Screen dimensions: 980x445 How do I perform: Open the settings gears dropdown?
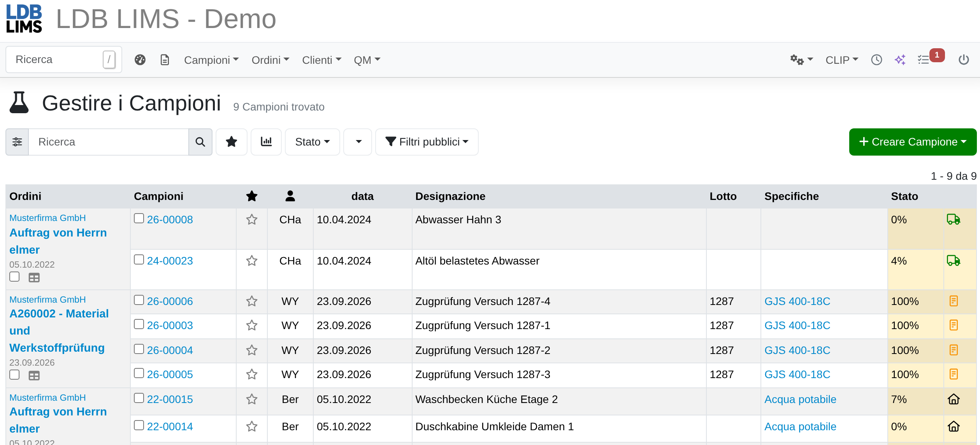801,60
